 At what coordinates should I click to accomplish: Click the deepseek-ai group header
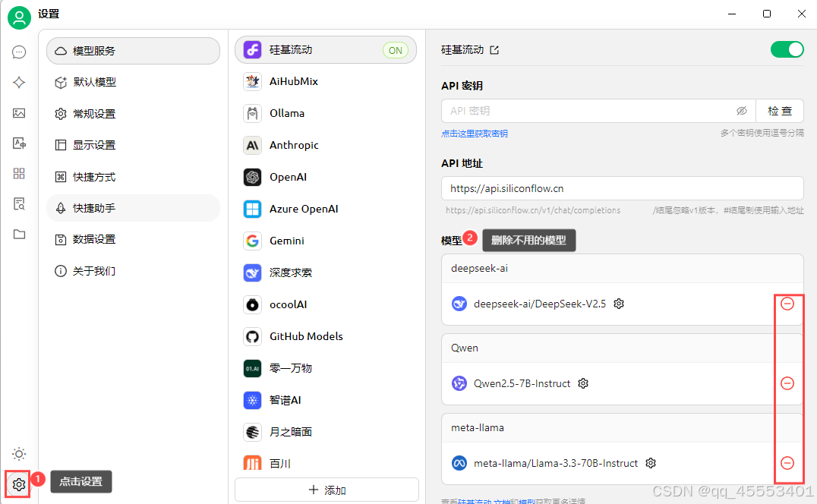coord(622,269)
